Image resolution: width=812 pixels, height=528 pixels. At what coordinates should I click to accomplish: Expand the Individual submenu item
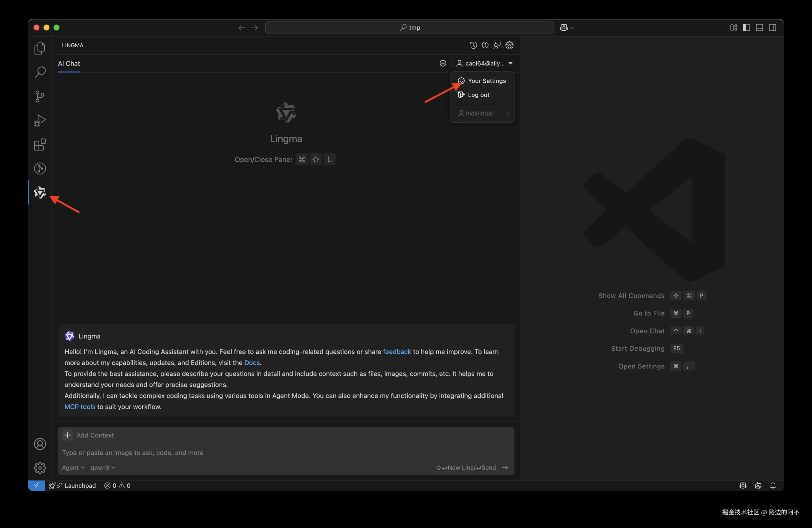pos(482,113)
